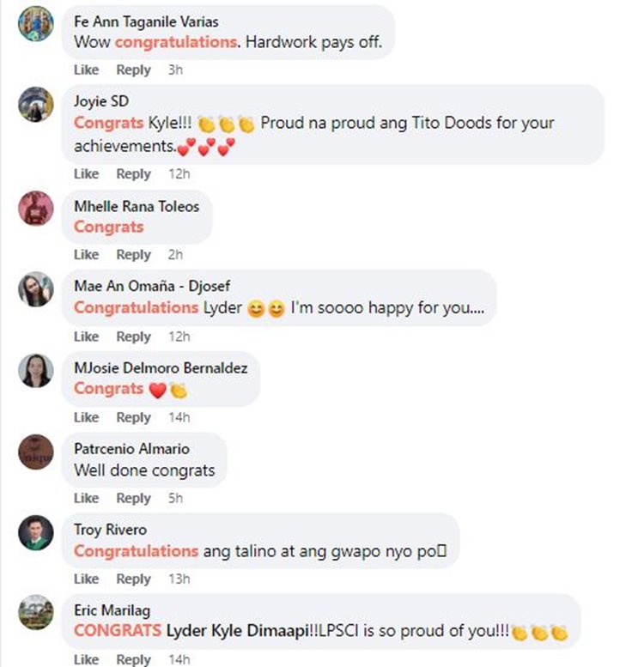Like MJosie Delmoro Bernaldez's comment
This screenshot has height=667, width=644.
(86, 417)
